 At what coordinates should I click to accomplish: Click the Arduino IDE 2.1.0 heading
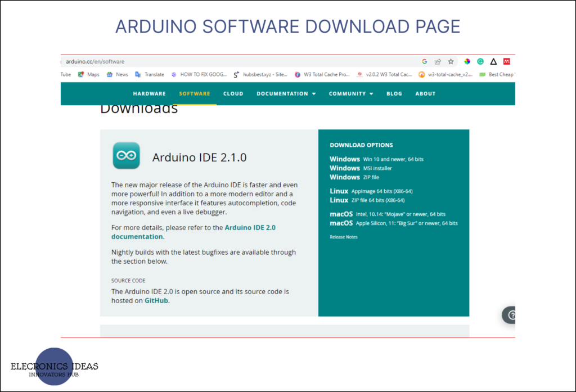[x=200, y=157]
